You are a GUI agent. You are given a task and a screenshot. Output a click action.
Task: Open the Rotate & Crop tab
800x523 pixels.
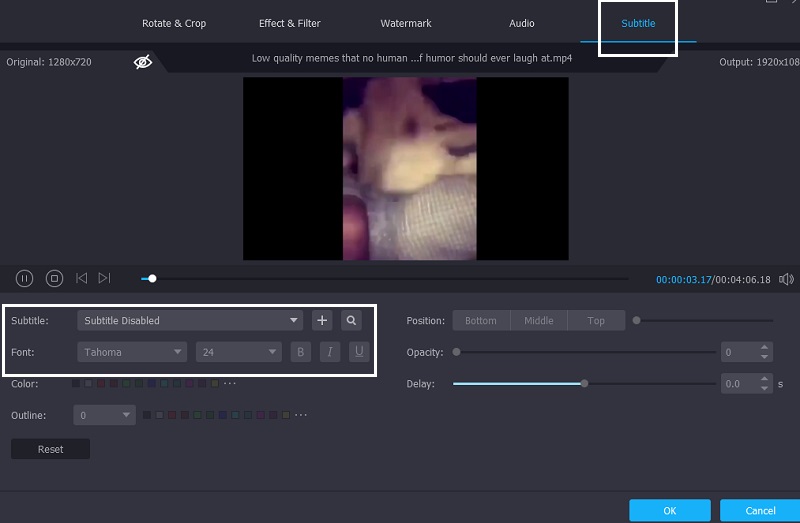[175, 23]
